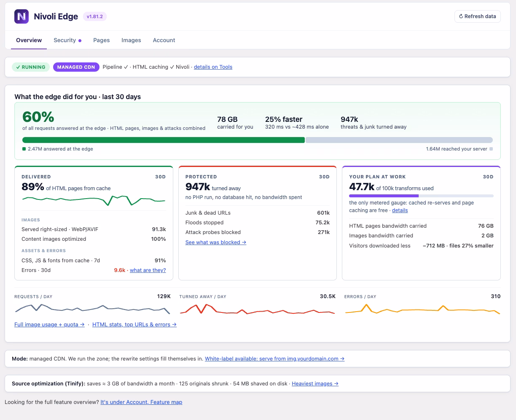
Task: Click the 'YOUR PLAN AT WORK' card heading
Action: pyautogui.click(x=377, y=177)
